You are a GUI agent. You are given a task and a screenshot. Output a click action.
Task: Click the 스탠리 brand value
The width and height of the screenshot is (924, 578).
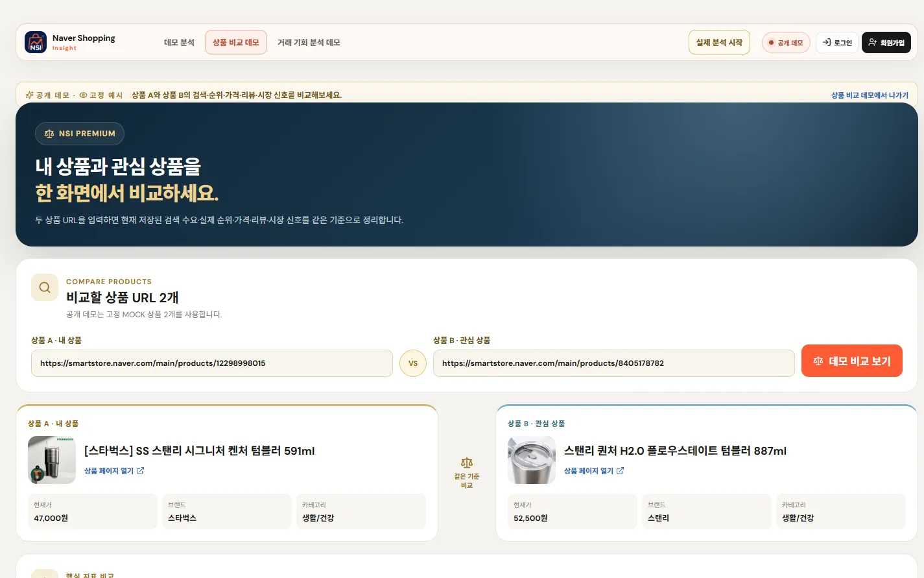pyautogui.click(x=658, y=518)
